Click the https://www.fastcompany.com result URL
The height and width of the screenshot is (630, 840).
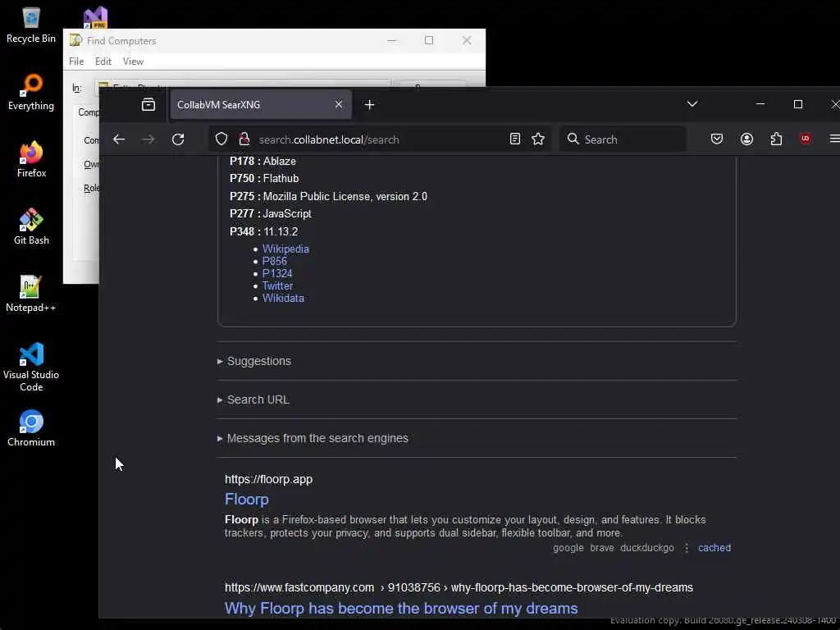[459, 587]
